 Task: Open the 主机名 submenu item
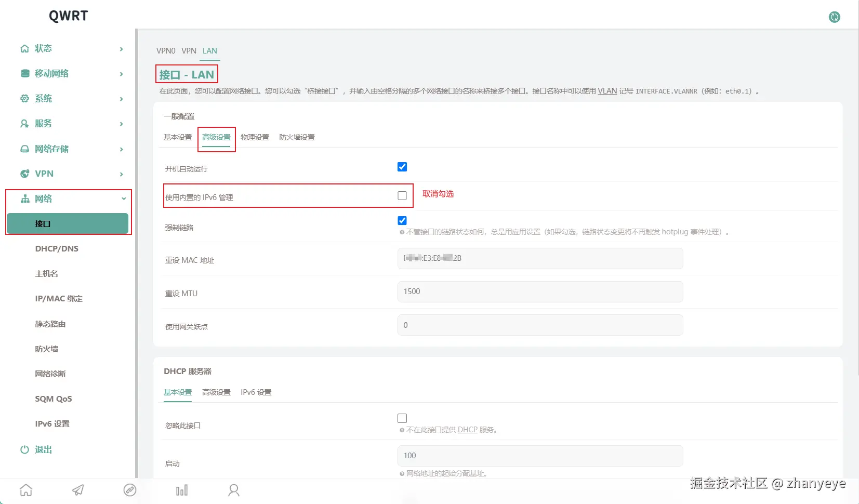click(x=46, y=273)
